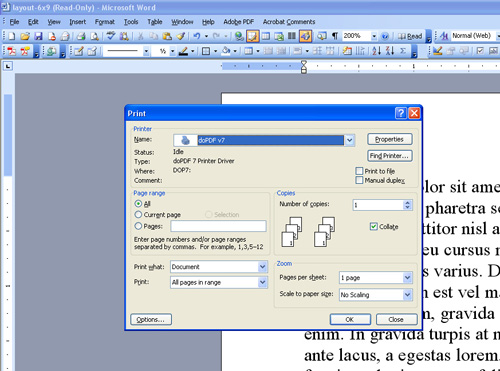500x371 pixels.
Task: Click into the Pages range text field
Action: [x=218, y=226]
